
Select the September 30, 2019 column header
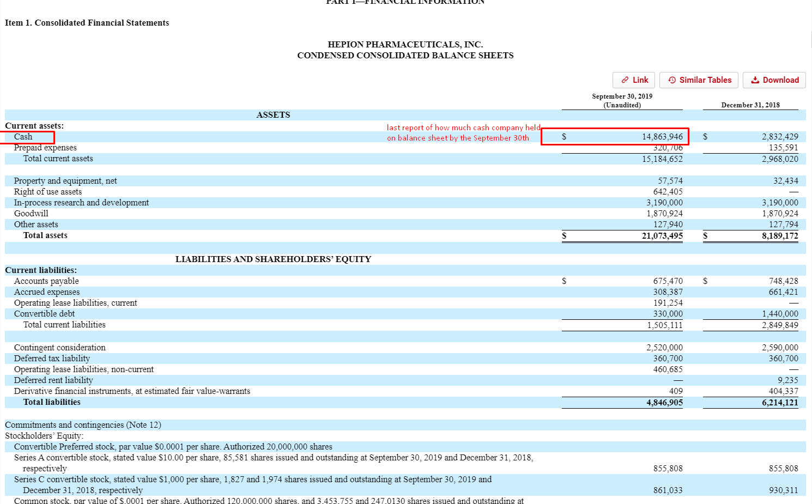coord(622,100)
